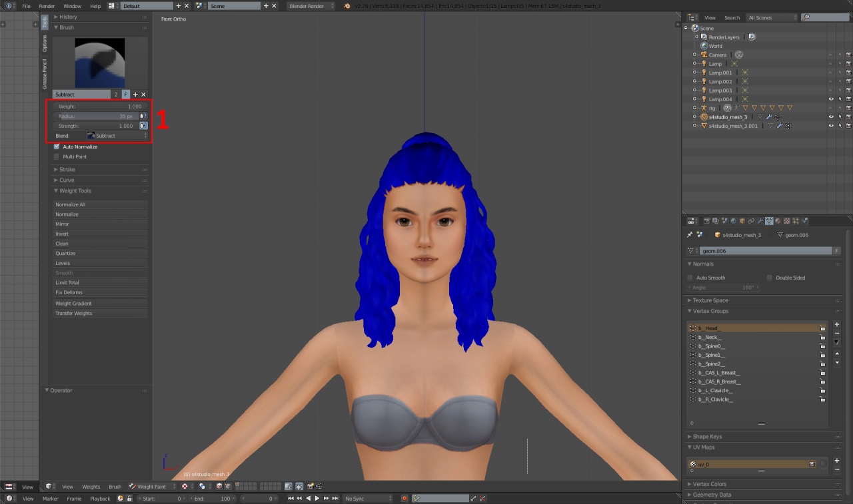Toggle the Multi-Paint checkbox
The image size is (853, 504).
click(57, 156)
